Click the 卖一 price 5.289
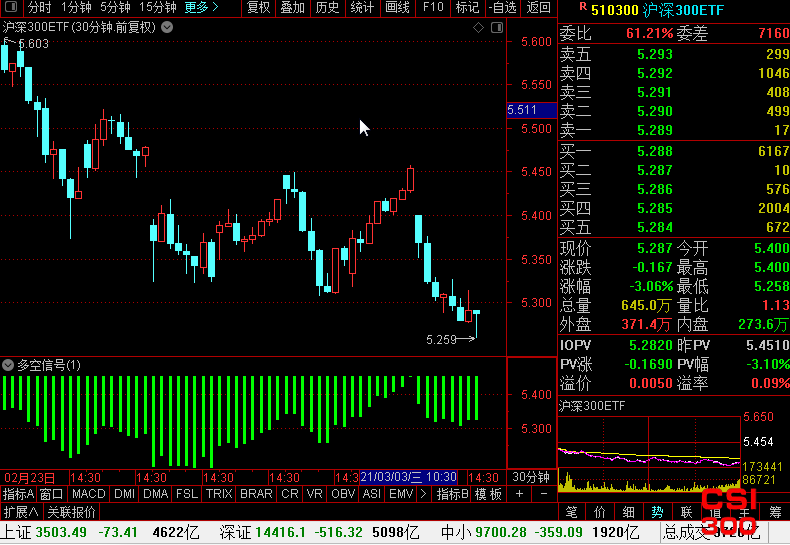The width and height of the screenshot is (790, 545). [x=654, y=130]
